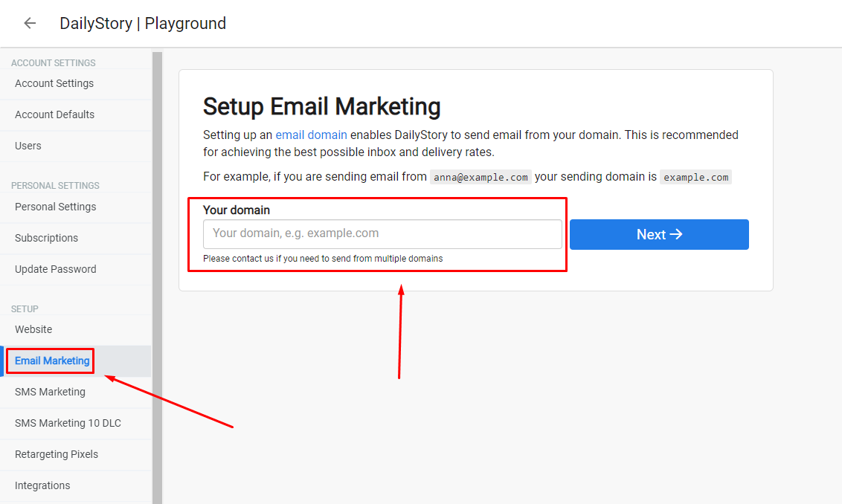The height and width of the screenshot is (504, 842).
Task: Click the back arrow icon
Action: click(x=30, y=23)
